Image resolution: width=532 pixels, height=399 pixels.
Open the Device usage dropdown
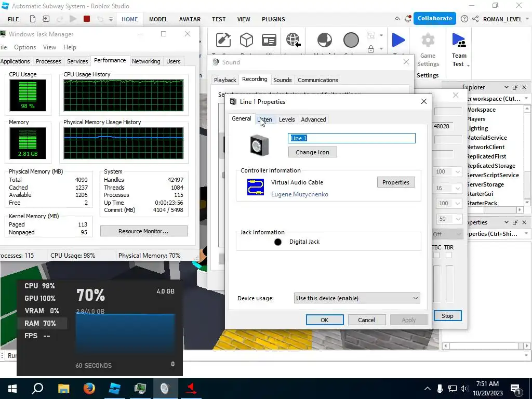[357, 298]
